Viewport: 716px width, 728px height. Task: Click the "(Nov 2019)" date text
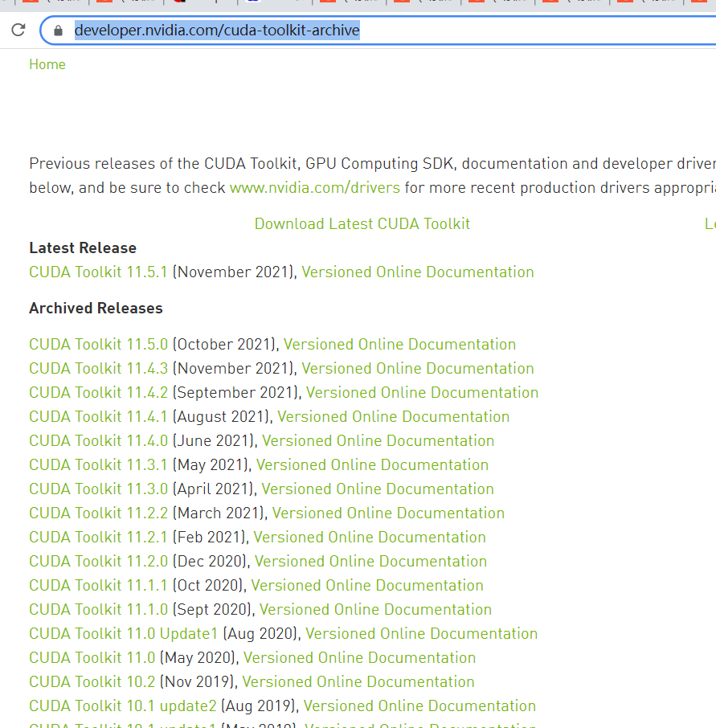[x=197, y=682]
